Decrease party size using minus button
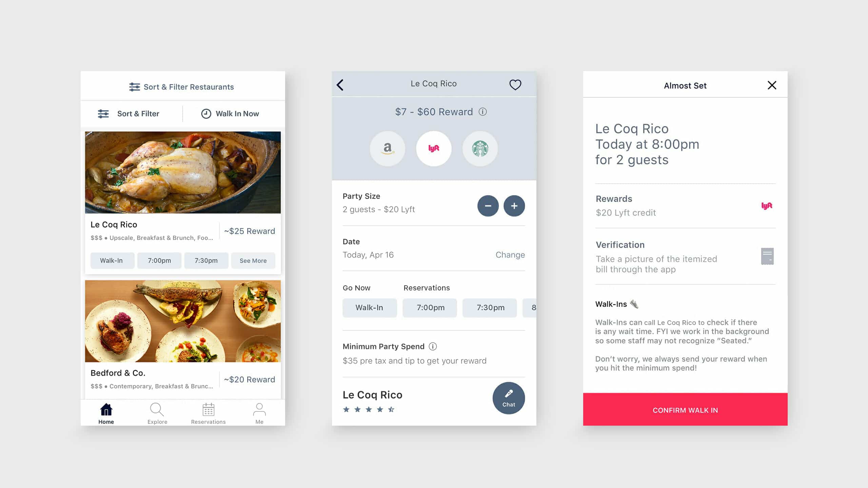Screen dimensions: 868x488 click(x=488, y=206)
